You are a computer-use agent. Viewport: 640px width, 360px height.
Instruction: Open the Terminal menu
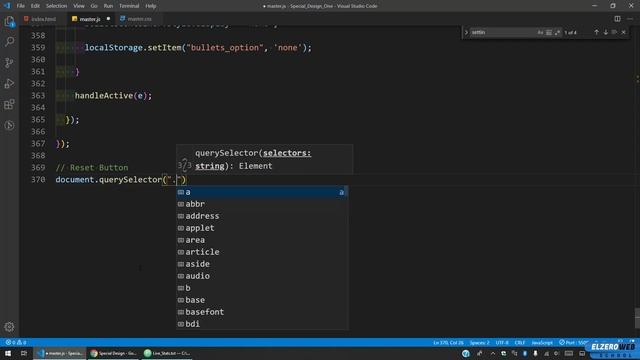click(129, 6)
